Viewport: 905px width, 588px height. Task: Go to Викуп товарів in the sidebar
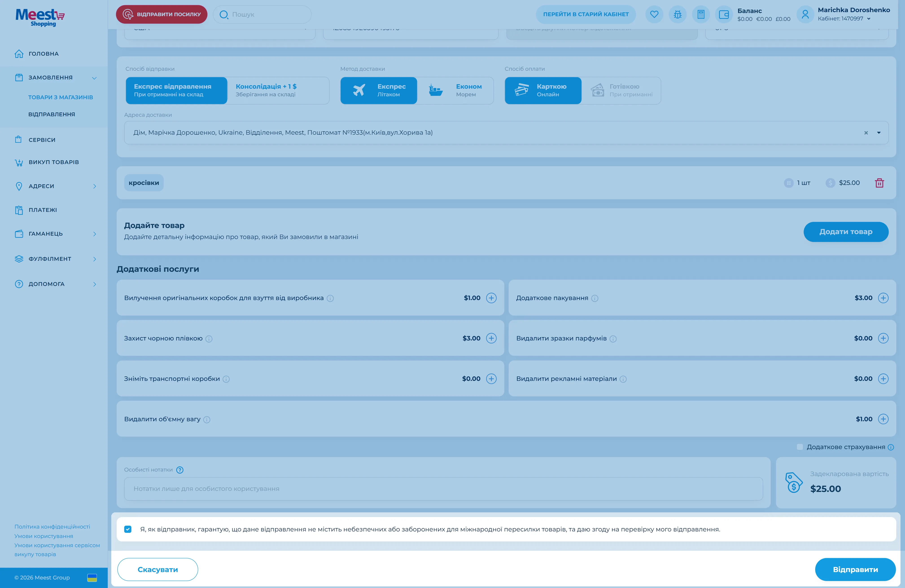(x=54, y=162)
